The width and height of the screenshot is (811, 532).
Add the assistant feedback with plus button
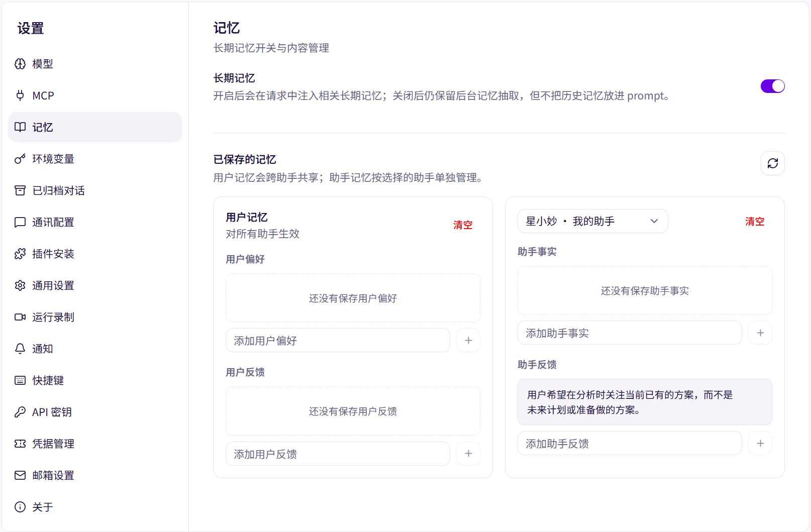[760, 443]
